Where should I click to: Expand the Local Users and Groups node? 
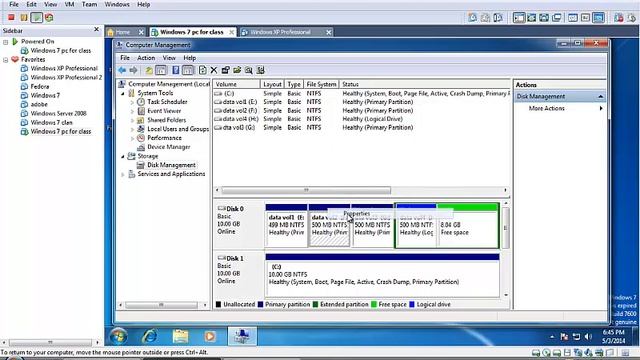pos(132,129)
